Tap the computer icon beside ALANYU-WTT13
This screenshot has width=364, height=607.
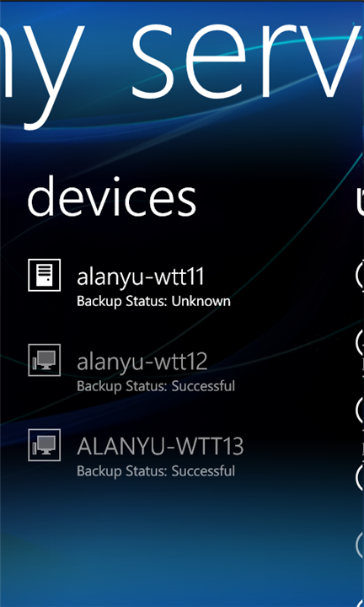45,445
